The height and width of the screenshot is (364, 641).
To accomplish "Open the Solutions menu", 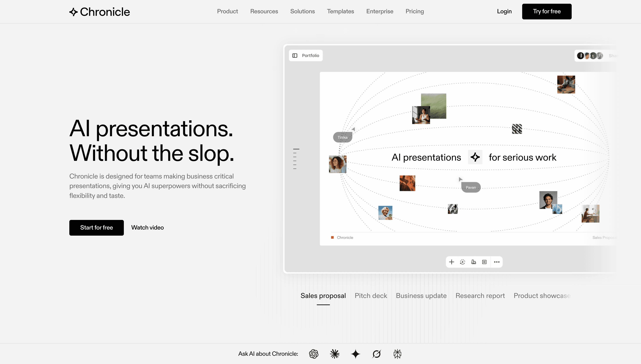I will [302, 11].
